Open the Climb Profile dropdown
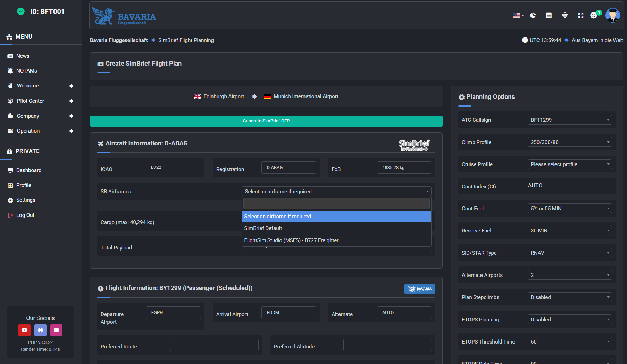627x364 pixels. (570, 142)
